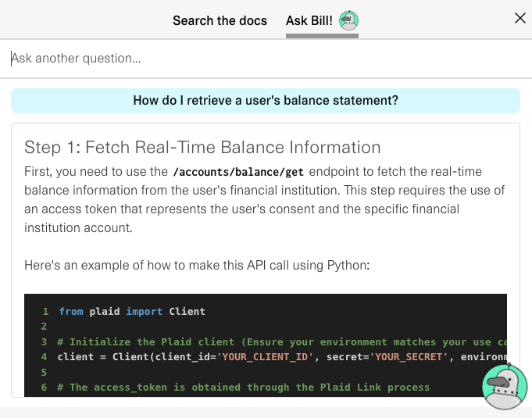Image resolution: width=532 pixels, height=418 pixels.
Task: Select the Ask Bill! tab label
Action: tap(309, 20)
